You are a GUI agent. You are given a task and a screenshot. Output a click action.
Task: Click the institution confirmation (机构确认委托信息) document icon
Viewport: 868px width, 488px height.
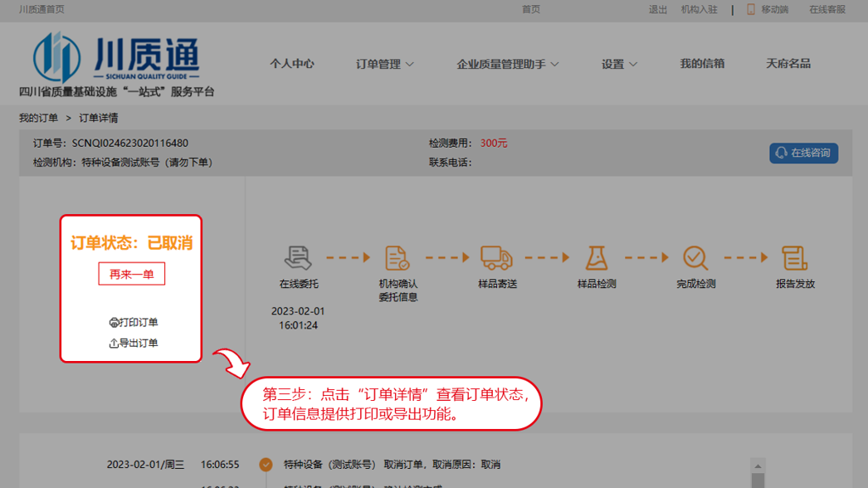(397, 257)
